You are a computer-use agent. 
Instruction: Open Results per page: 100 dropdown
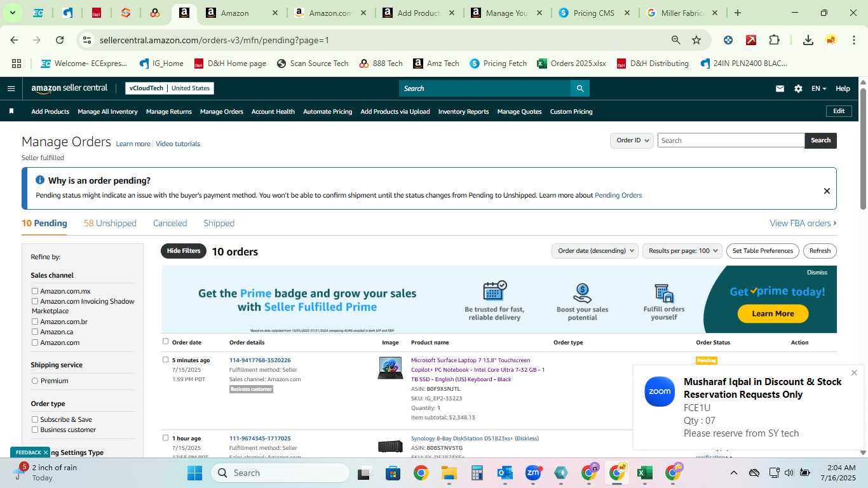point(682,251)
